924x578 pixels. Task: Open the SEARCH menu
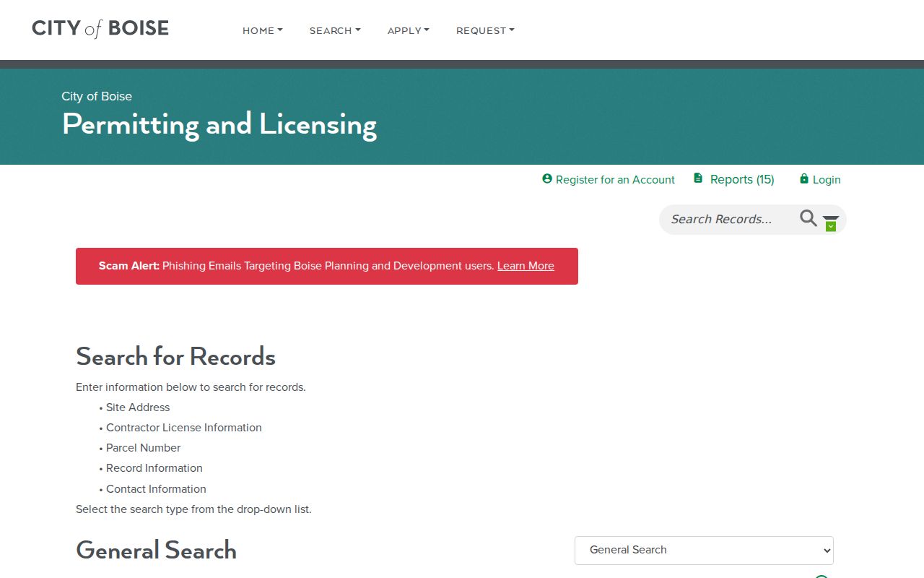point(335,30)
